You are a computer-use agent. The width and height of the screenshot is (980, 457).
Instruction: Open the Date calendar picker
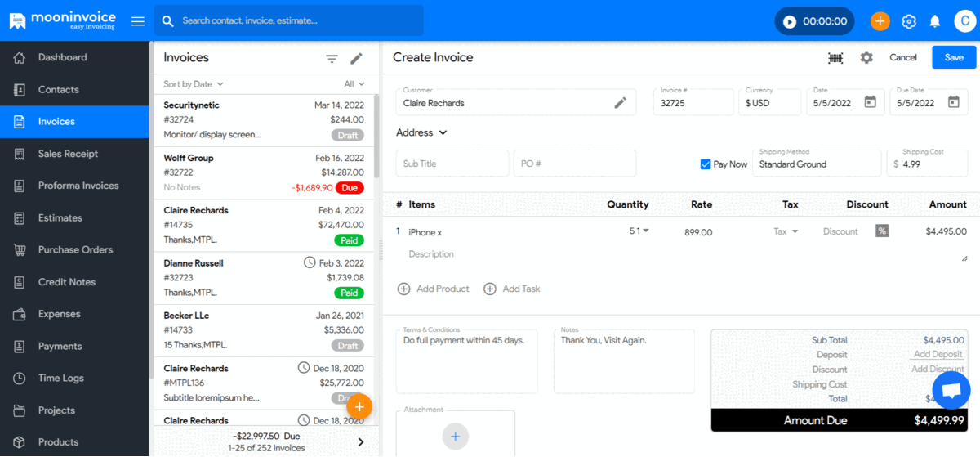pos(871,102)
